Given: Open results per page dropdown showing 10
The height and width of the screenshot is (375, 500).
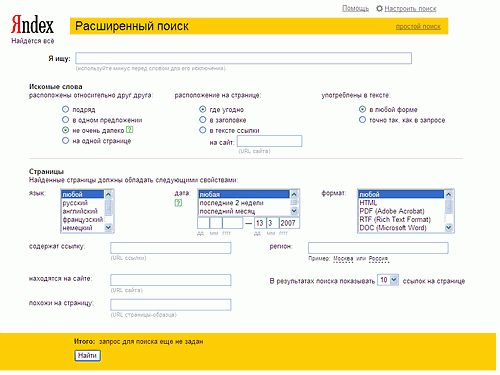Looking at the screenshot, I should (388, 280).
